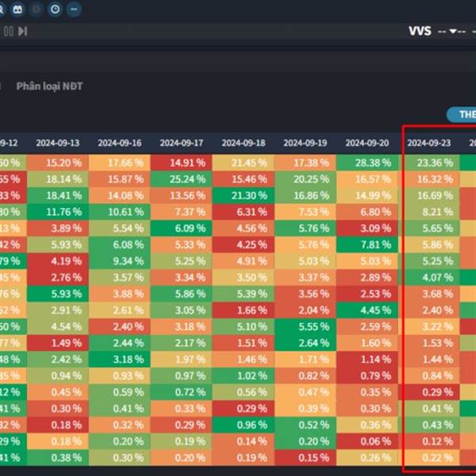The height and width of the screenshot is (476, 476).
Task: Select the 2024-09-23 column header
Action: (x=429, y=143)
